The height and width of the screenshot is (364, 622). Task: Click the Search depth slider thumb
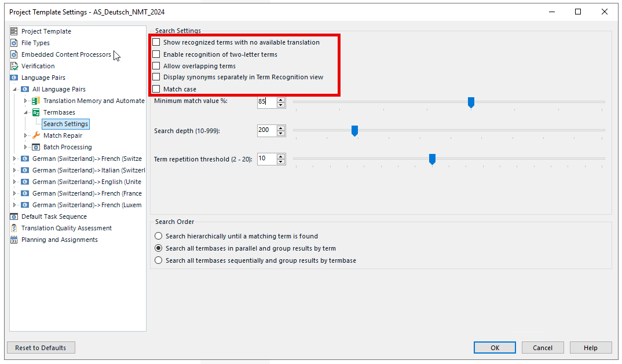tap(354, 130)
